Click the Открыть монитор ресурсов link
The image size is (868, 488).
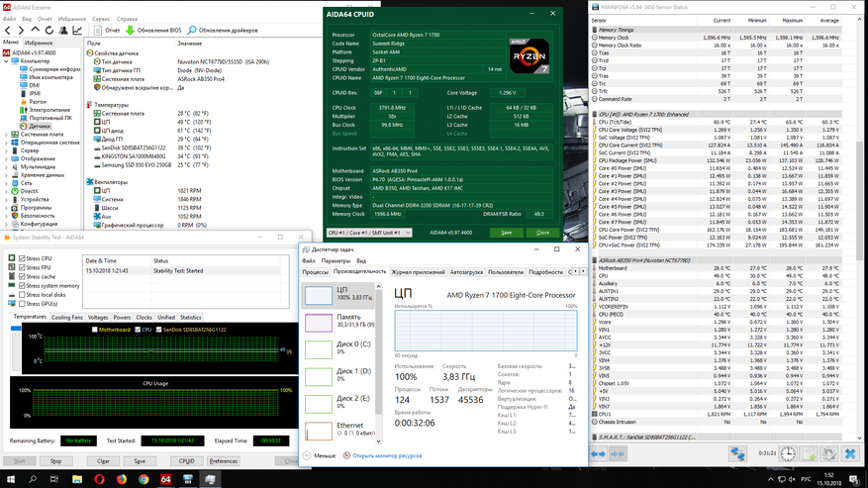[x=386, y=456]
